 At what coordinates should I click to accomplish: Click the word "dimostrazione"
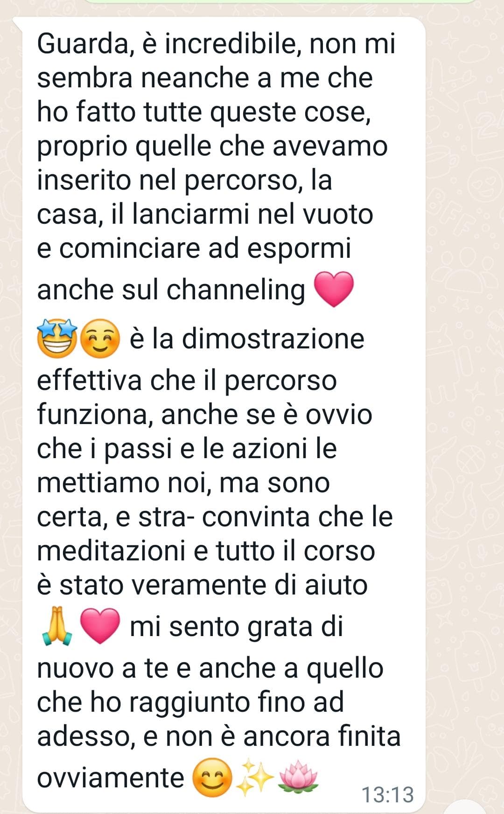click(x=273, y=338)
